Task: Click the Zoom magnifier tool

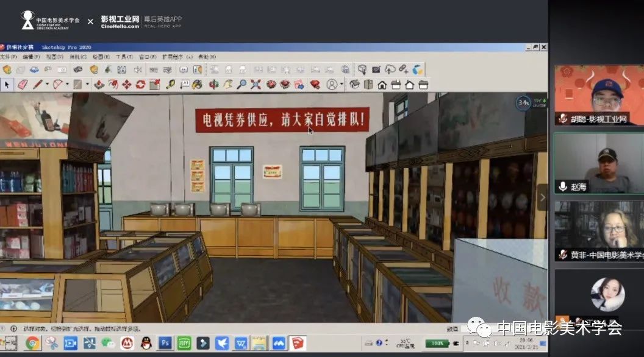Action: [241, 85]
